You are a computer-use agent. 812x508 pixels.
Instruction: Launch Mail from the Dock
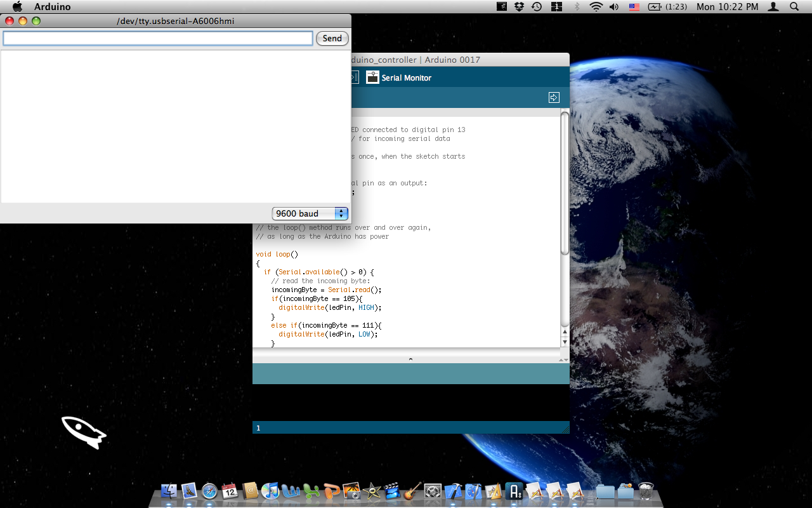189,491
